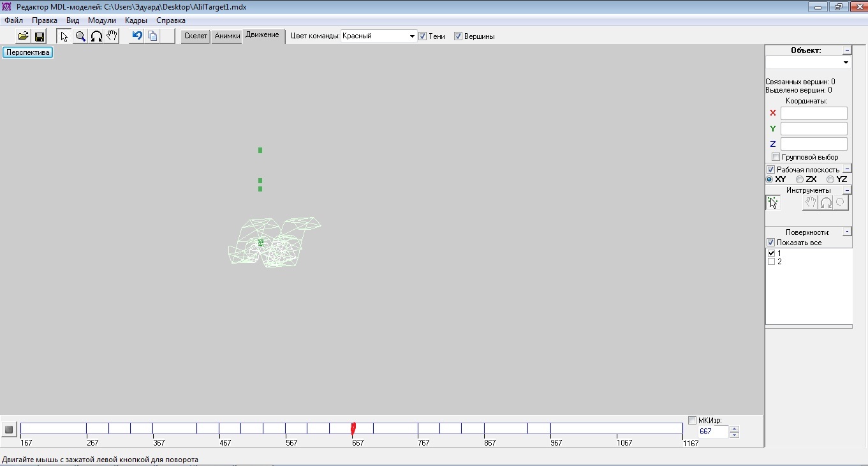
Task: Open the Модули menu
Action: pyautogui.click(x=102, y=20)
